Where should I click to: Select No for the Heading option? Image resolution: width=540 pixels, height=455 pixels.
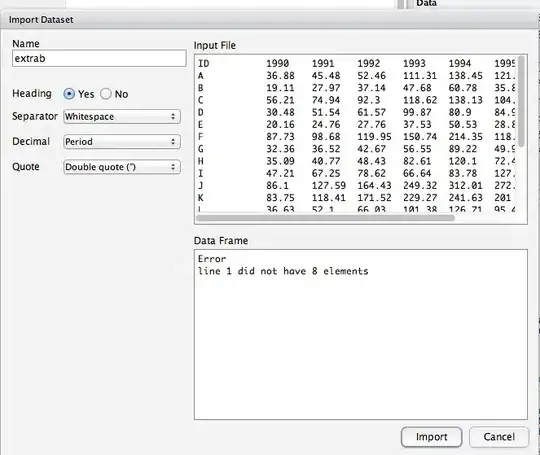106,94
